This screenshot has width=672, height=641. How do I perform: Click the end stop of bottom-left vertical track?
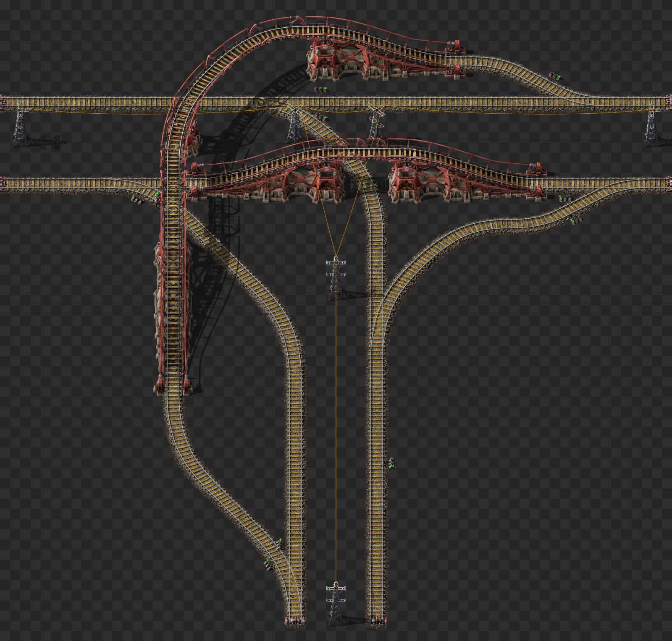tap(295, 622)
